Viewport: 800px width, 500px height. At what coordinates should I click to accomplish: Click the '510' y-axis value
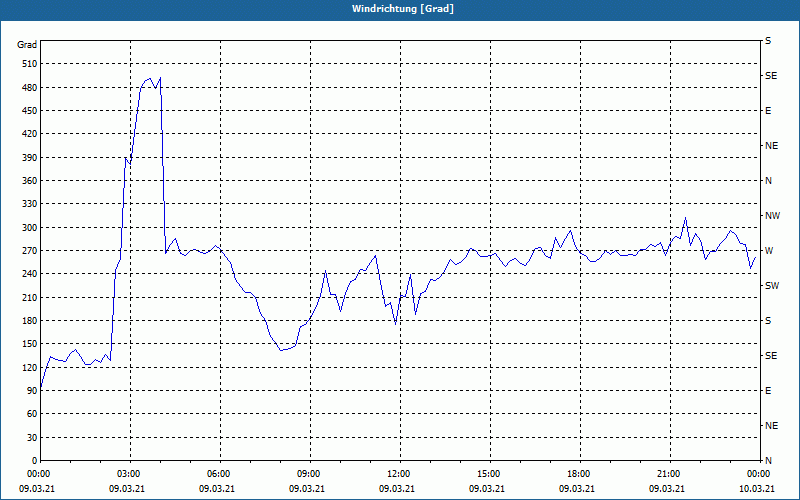pos(30,64)
